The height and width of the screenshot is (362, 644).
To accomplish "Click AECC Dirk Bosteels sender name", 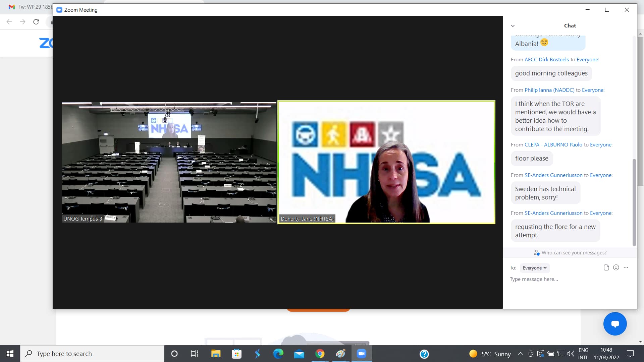I will (546, 60).
